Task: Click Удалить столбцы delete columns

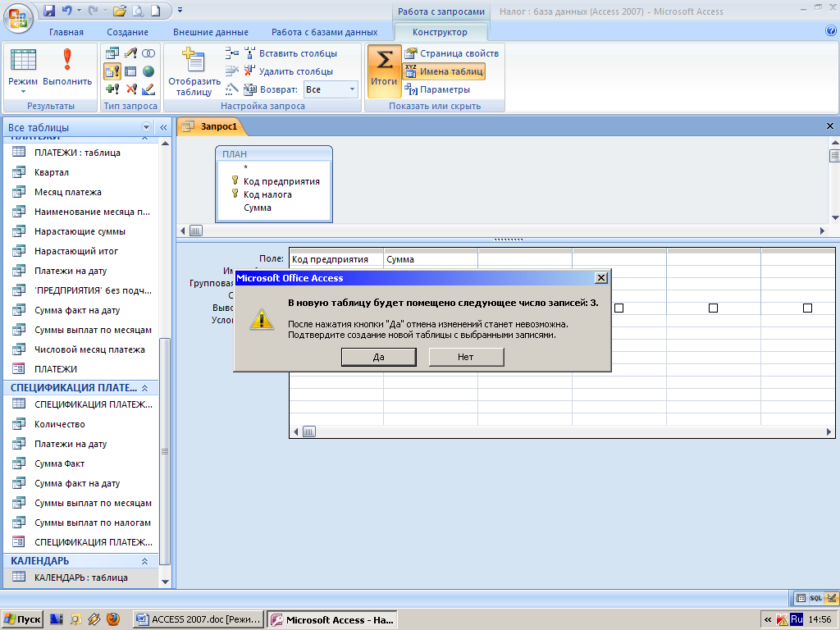Action: point(289,71)
